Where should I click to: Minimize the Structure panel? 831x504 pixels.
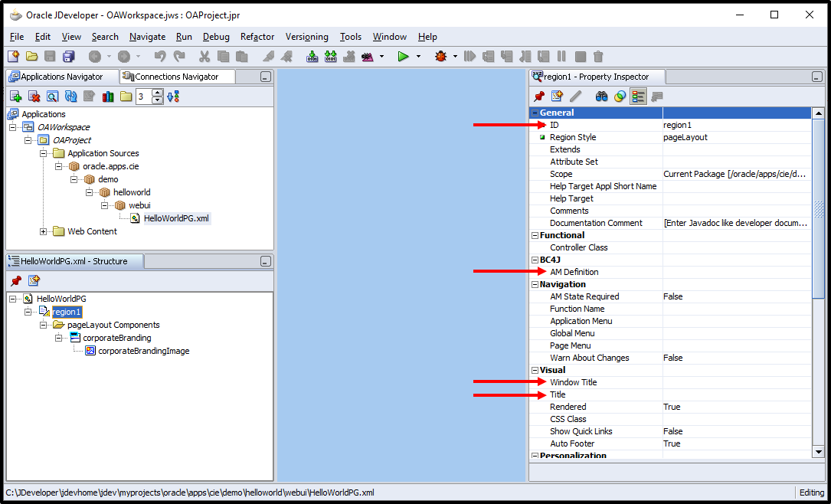click(266, 262)
